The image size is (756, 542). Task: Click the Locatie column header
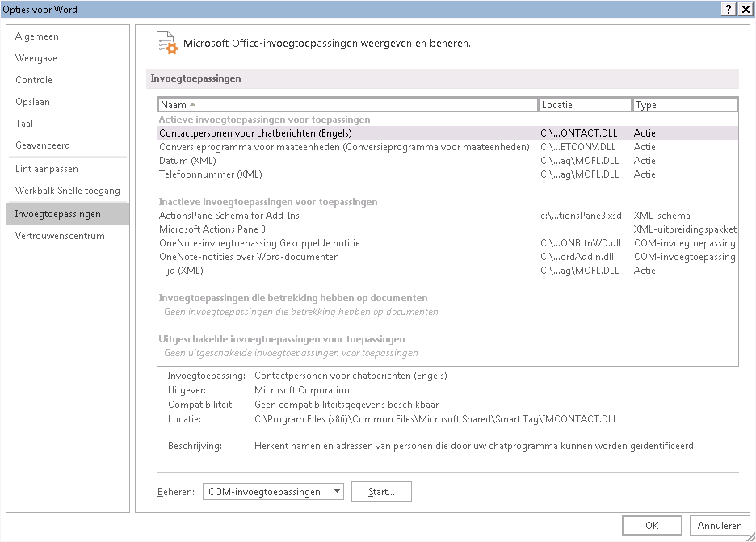pyautogui.click(x=585, y=105)
